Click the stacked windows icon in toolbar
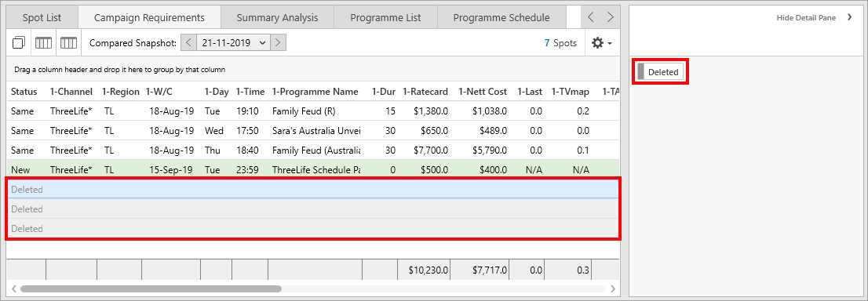The height and width of the screenshot is (301, 868). (19, 42)
